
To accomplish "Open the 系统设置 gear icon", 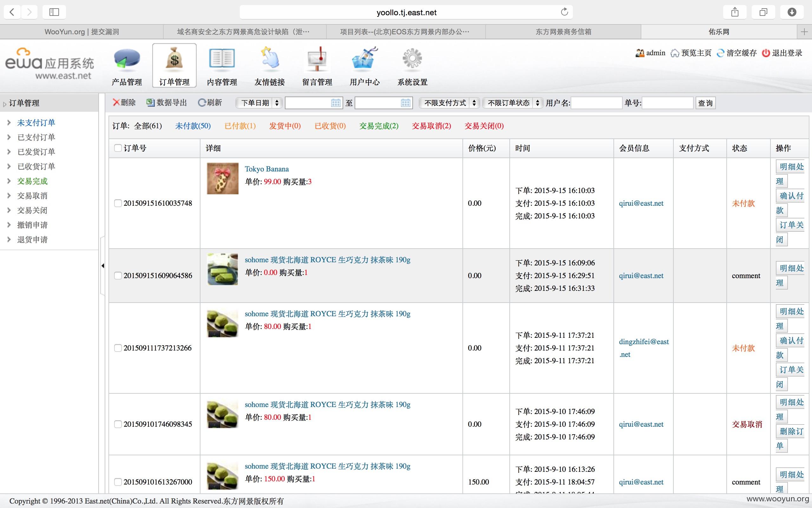I will 412,58.
